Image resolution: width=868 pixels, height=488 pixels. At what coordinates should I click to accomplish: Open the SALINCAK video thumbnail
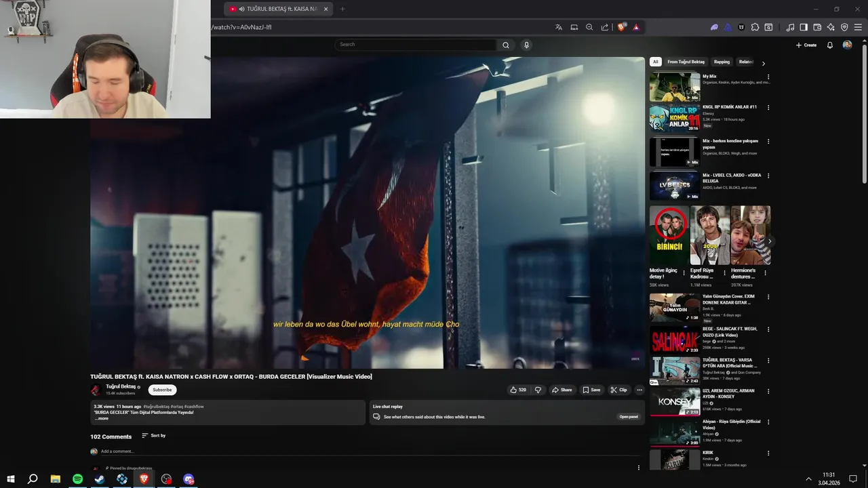[675, 340]
